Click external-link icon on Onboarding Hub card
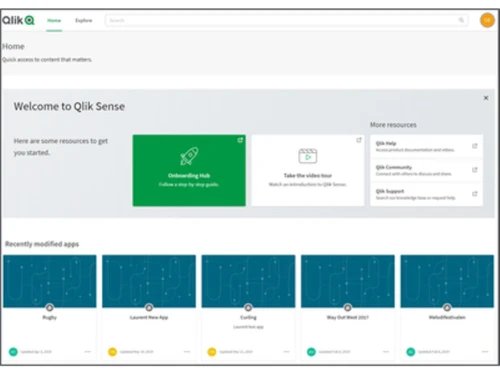Viewport: 500px width, 375px height. click(240, 140)
